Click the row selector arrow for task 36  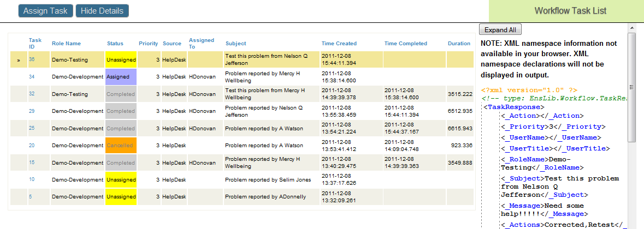coord(19,60)
